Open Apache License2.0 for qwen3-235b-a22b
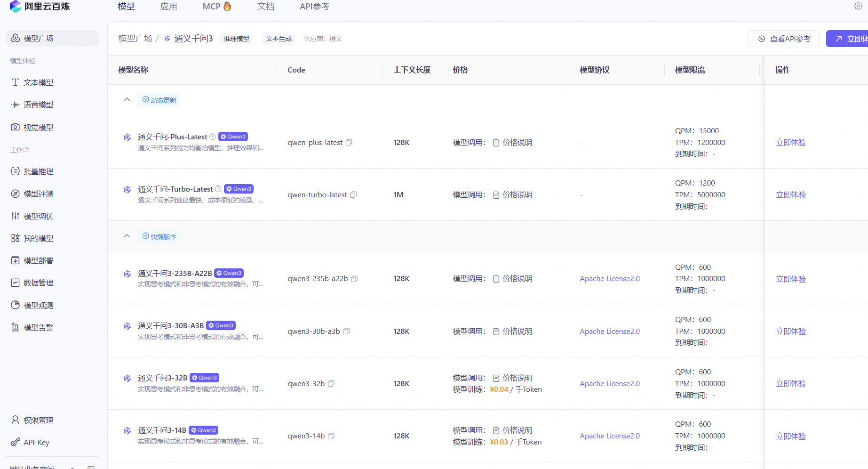The image size is (868, 469). 610,279
